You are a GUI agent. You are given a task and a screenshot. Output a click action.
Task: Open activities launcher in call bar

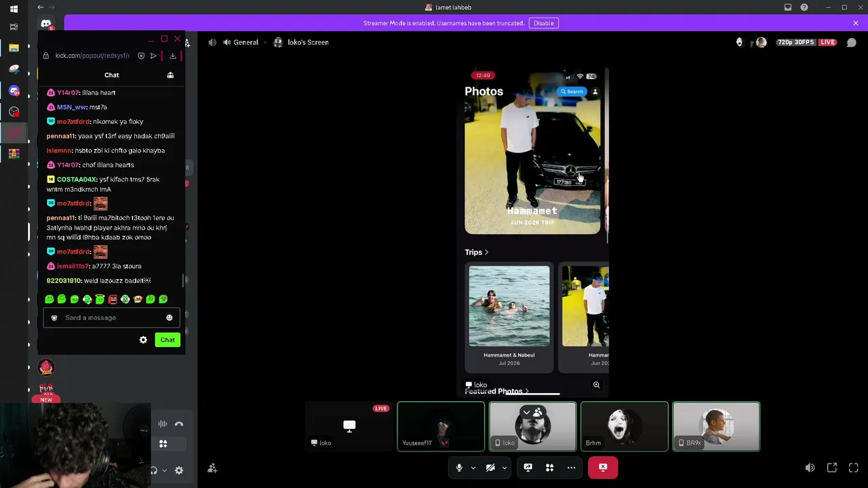coord(550,468)
